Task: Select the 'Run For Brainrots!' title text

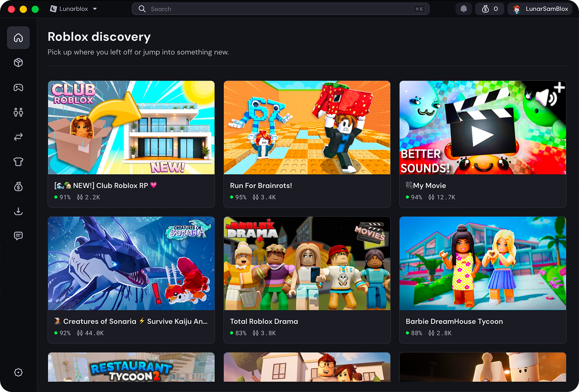Action: [x=261, y=185]
